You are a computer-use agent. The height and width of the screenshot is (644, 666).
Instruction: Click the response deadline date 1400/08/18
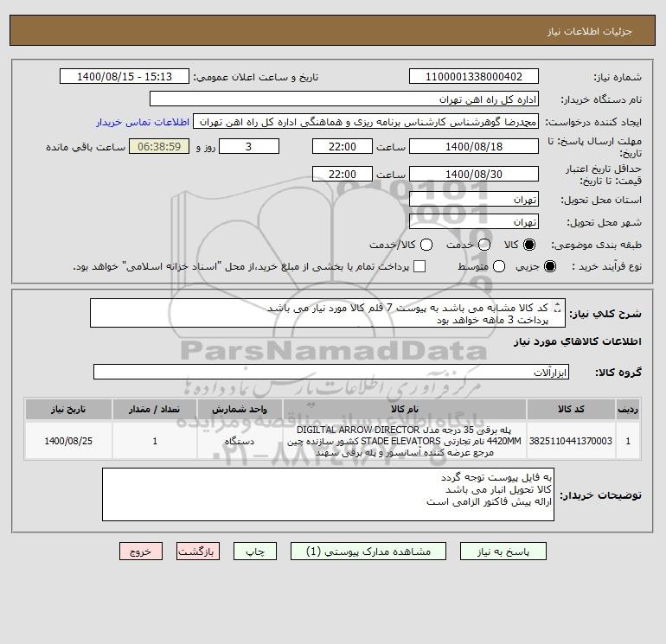(x=474, y=146)
